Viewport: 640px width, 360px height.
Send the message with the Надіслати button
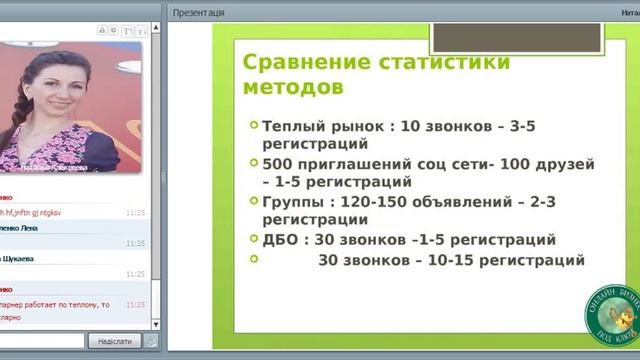click(115, 341)
